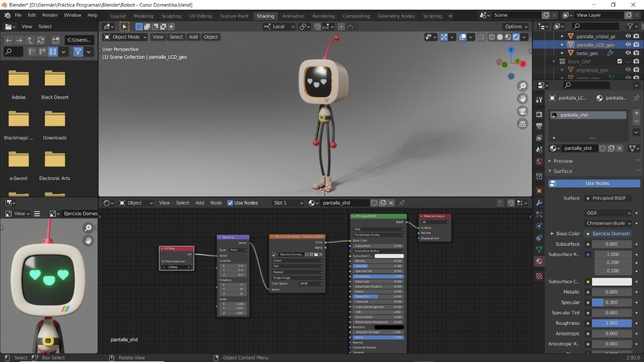The width and height of the screenshot is (644, 362).
Task: Open viewport Options dropdown
Action: (516, 27)
